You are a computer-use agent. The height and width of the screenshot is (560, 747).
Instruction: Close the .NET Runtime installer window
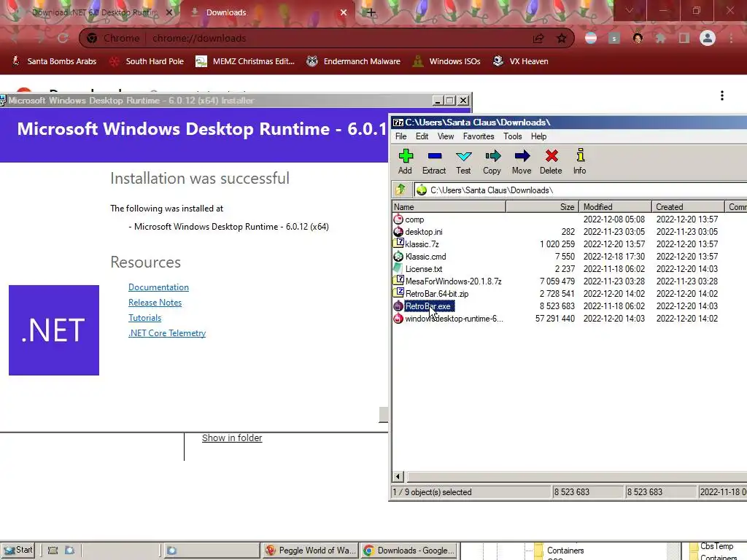pyautogui.click(x=463, y=101)
